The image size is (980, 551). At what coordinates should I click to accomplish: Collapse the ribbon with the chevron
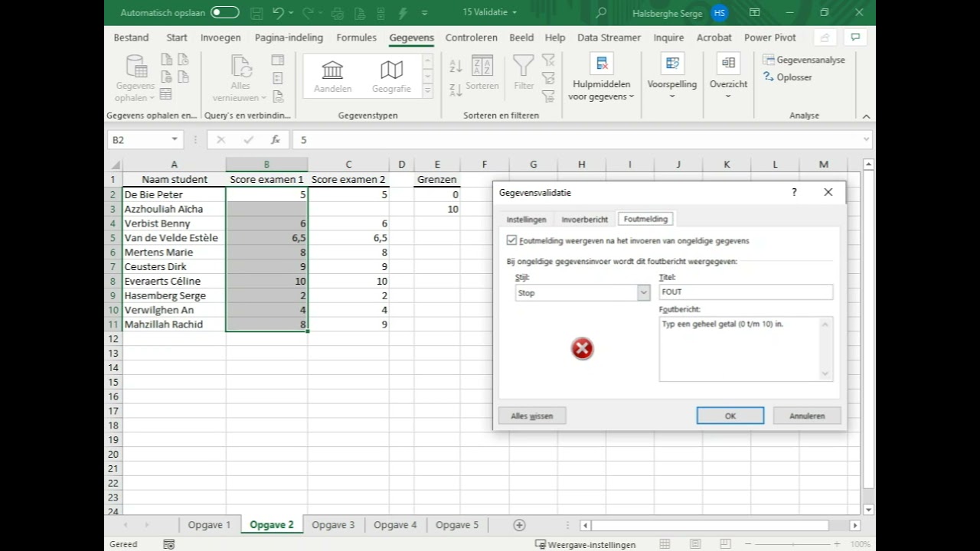866,116
